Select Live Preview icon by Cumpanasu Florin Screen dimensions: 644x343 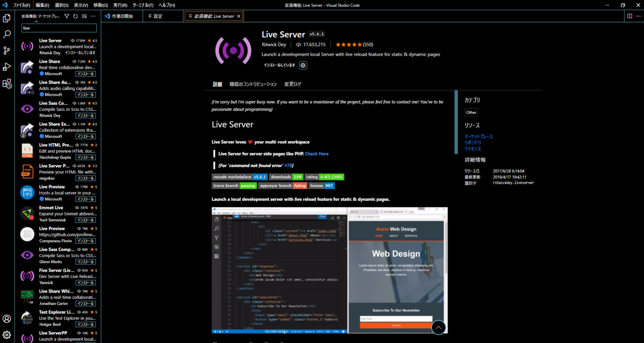tap(27, 234)
